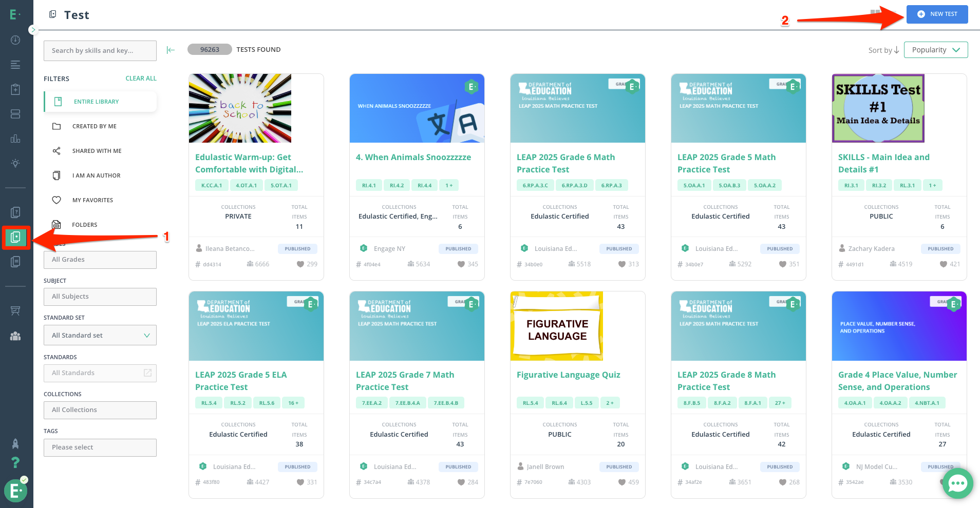This screenshot has height=508, width=980.
Task: Select the Shared With Me filter
Action: [x=97, y=151]
